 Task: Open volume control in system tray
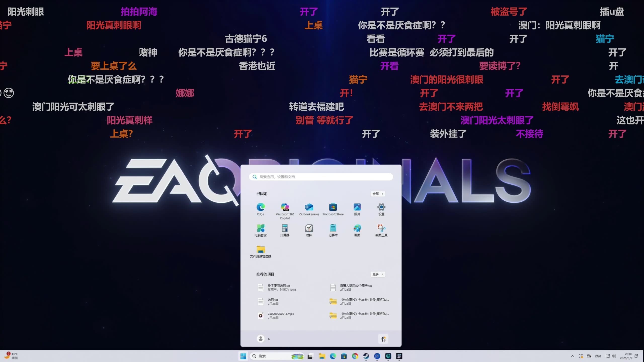[x=614, y=356]
